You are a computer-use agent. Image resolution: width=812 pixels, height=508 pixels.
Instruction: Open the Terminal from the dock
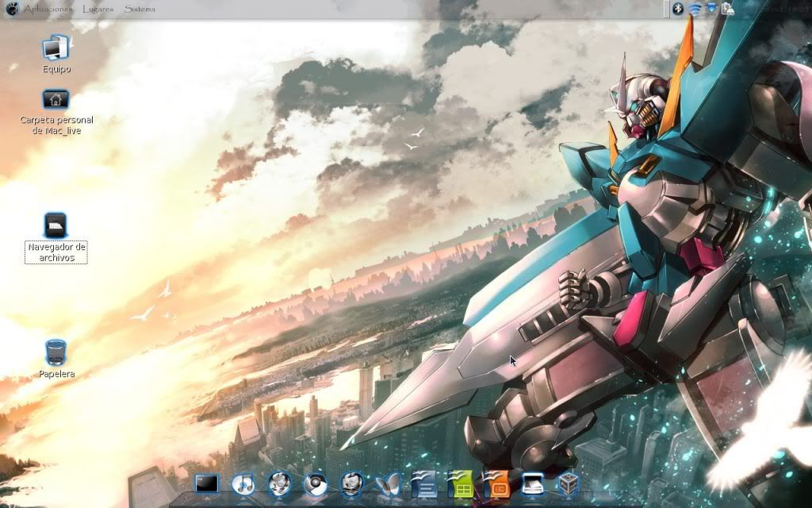click(x=207, y=484)
